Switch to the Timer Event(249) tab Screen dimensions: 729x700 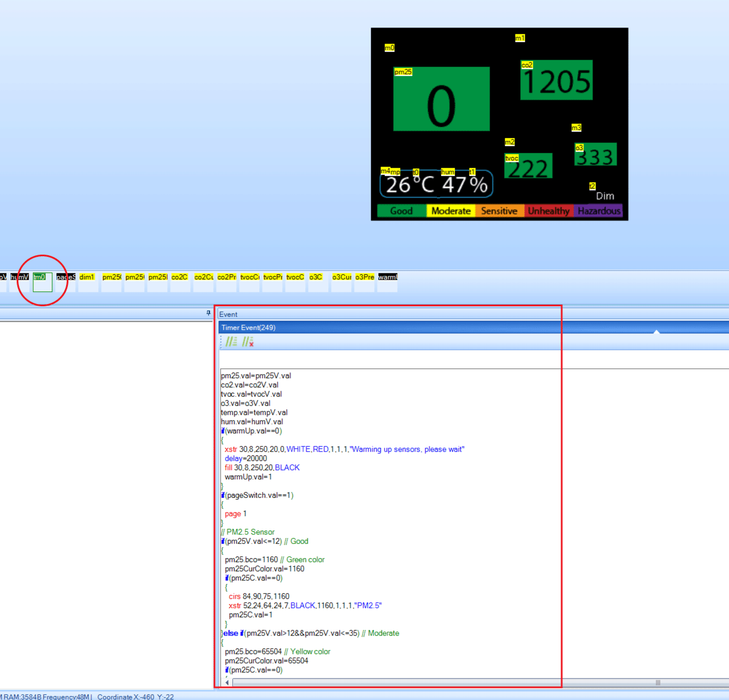(248, 327)
